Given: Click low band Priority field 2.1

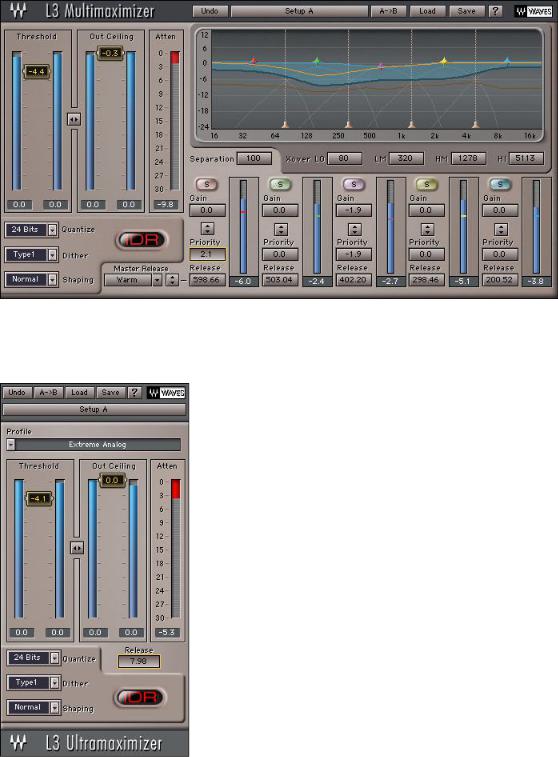Looking at the screenshot, I should click(207, 254).
